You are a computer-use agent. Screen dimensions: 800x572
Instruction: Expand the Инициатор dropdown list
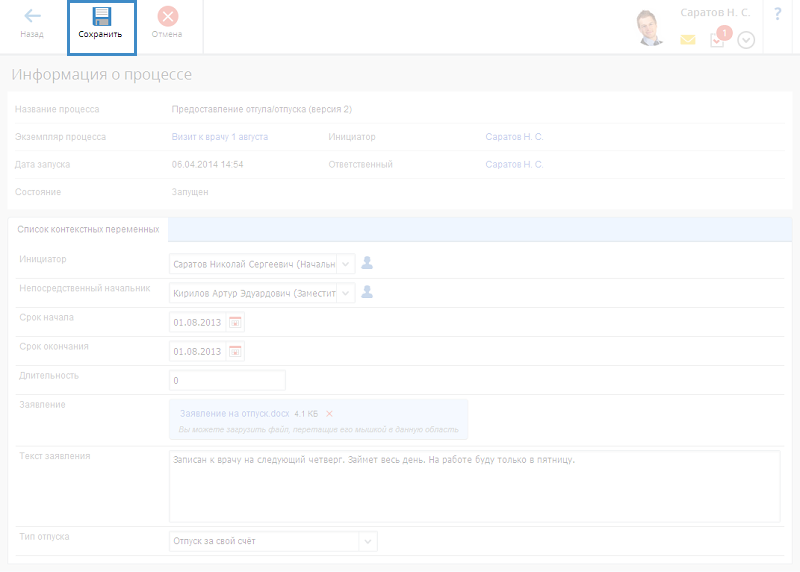tap(345, 263)
